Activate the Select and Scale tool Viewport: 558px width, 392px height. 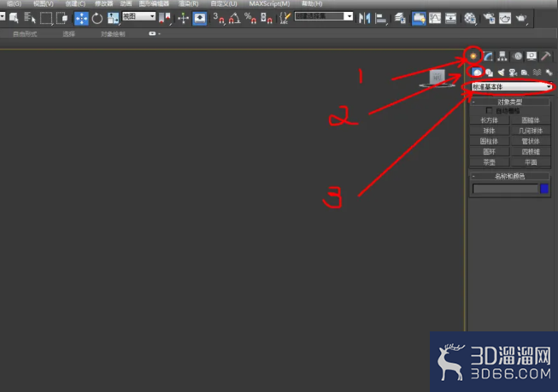[x=113, y=18]
